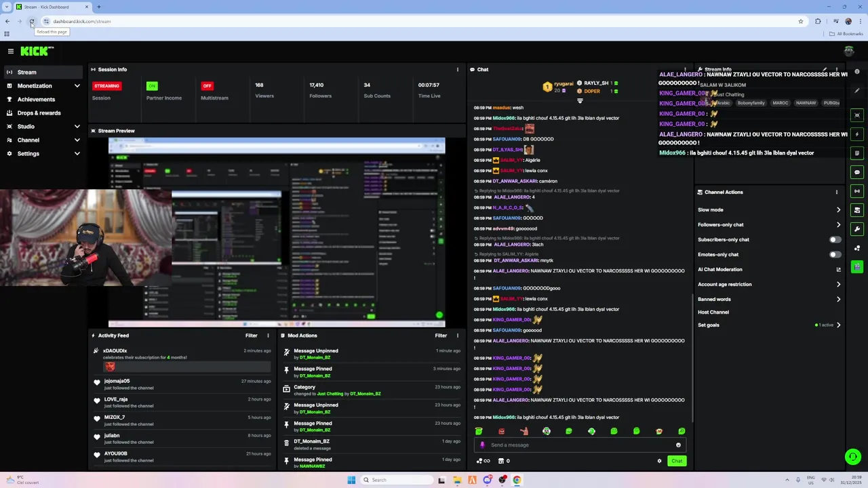Viewport: 868px width, 488px height.
Task: Send message with green Chat button
Action: click(x=677, y=461)
